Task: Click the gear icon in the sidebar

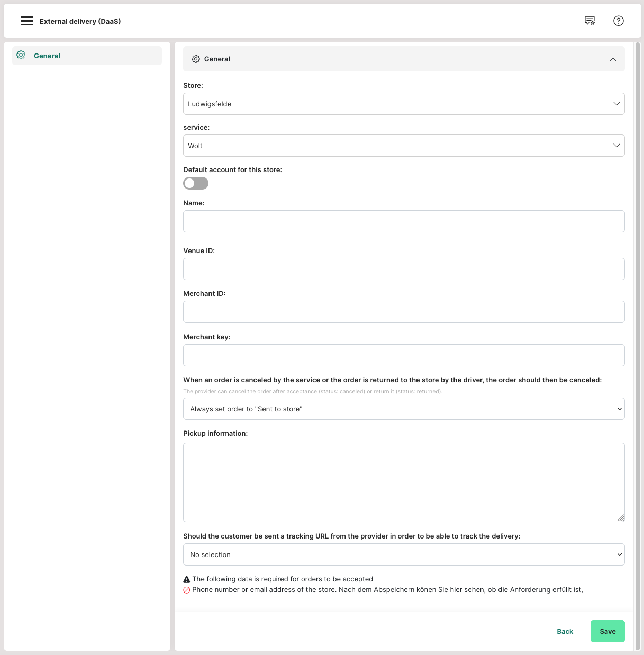Action: click(21, 55)
